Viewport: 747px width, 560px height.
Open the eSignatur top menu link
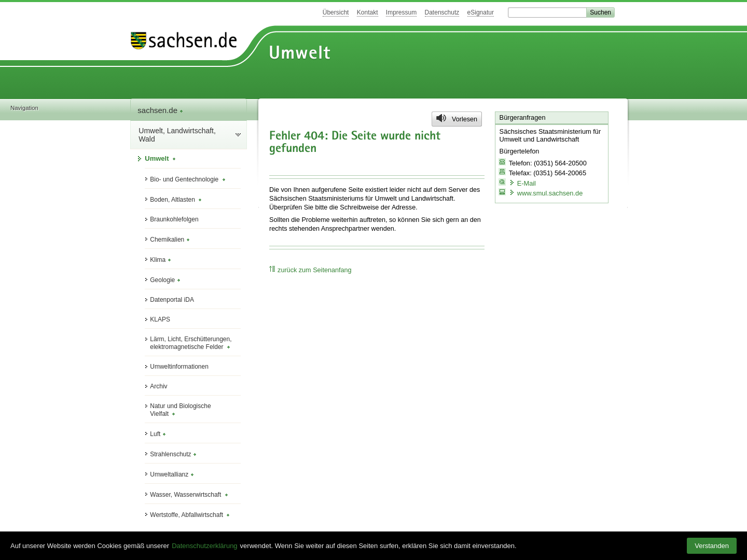(480, 12)
